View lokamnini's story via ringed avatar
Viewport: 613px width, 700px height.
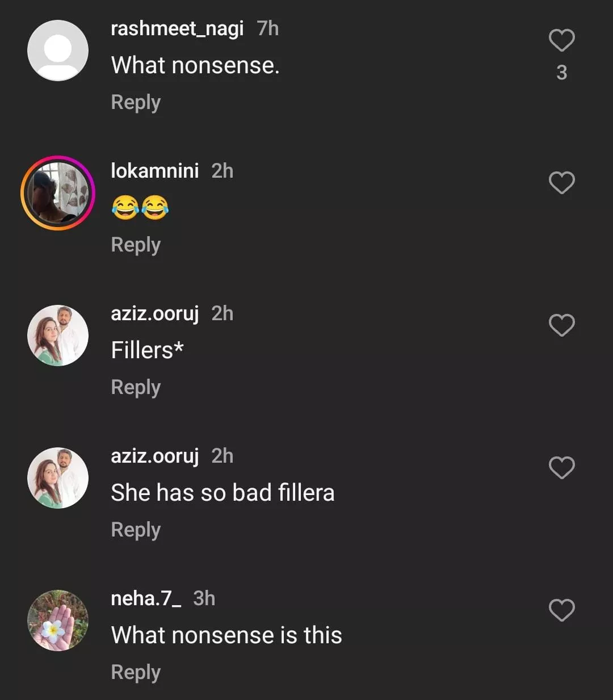pyautogui.click(x=58, y=193)
